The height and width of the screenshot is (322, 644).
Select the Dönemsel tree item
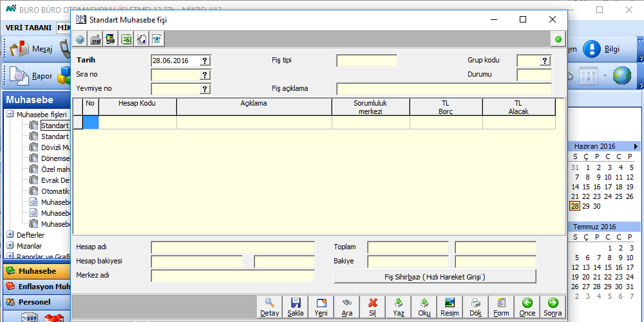(x=55, y=158)
